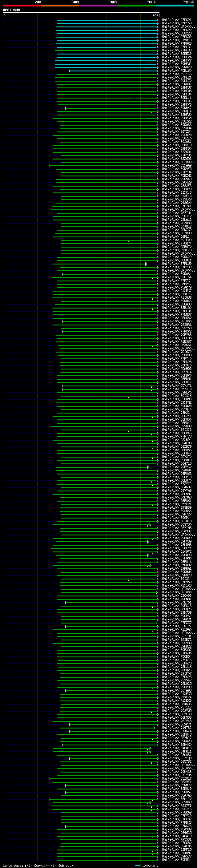Select hit label UniRef100_B9NHD7
The height and width of the screenshot is (868, 197).
pyautogui.click(x=176, y=84)
